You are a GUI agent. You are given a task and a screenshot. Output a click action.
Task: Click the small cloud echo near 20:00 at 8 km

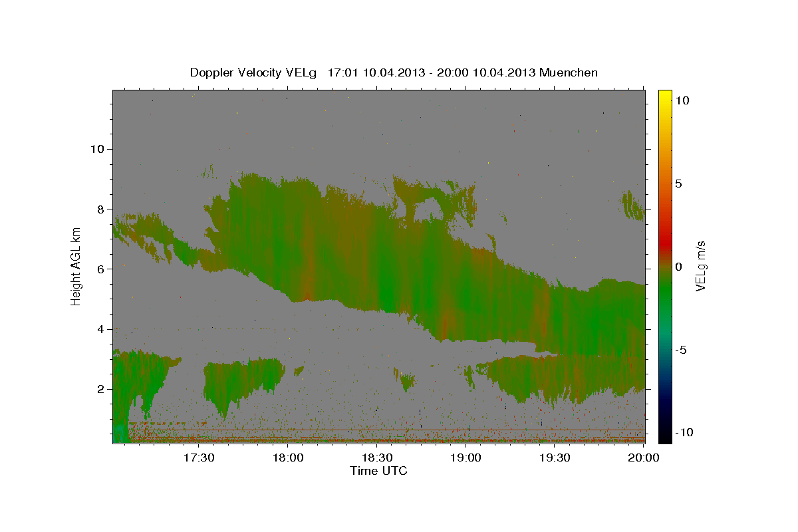pos(632,205)
